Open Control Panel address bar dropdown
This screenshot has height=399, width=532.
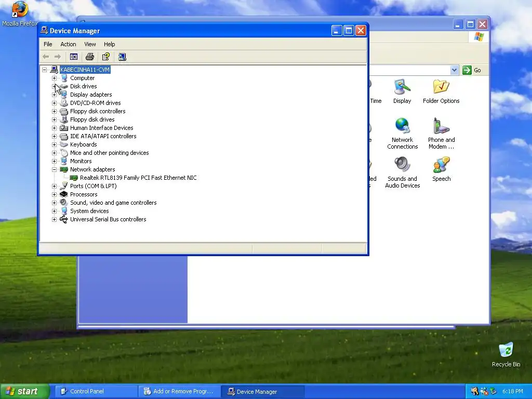[454, 70]
